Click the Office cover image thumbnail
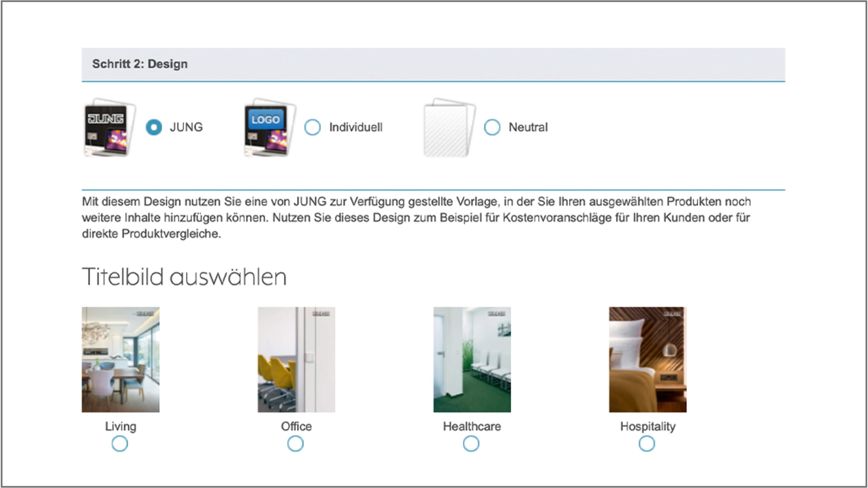The height and width of the screenshot is (488, 868). 296,359
